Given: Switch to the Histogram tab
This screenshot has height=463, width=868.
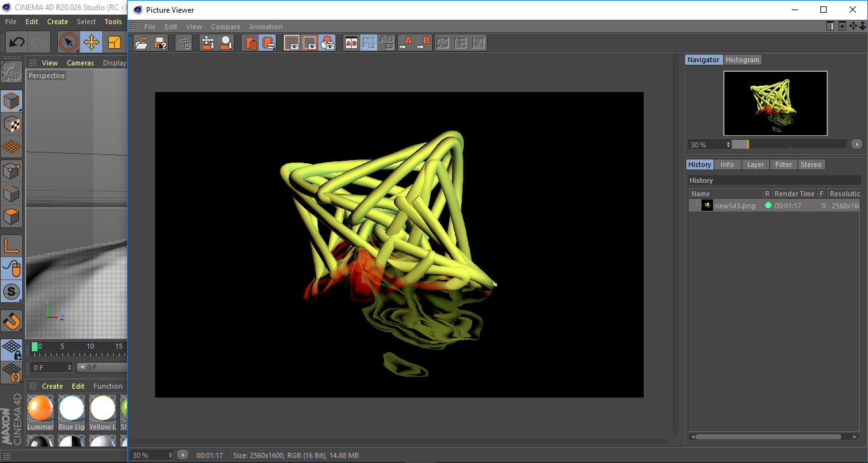Looking at the screenshot, I should point(742,60).
